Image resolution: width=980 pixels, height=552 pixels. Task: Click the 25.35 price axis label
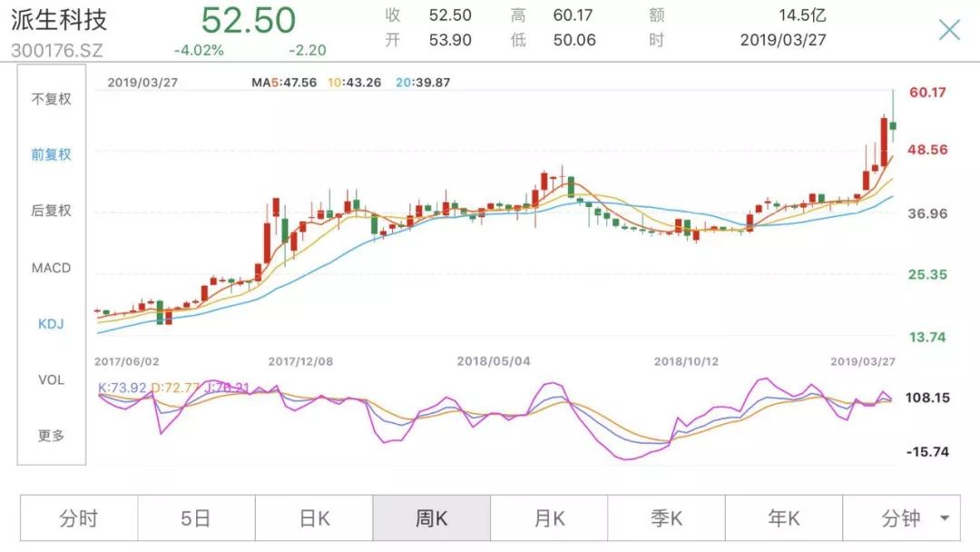tap(927, 274)
